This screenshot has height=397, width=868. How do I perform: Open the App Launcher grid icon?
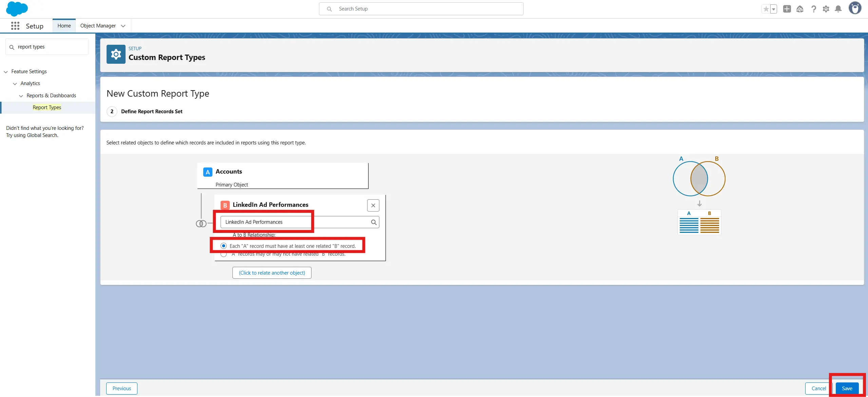pos(15,26)
